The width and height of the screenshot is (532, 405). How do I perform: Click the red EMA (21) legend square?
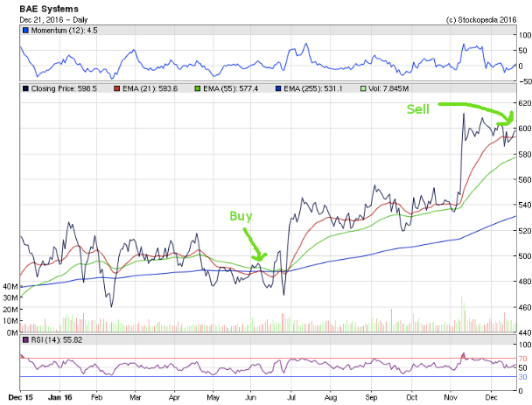click(116, 89)
